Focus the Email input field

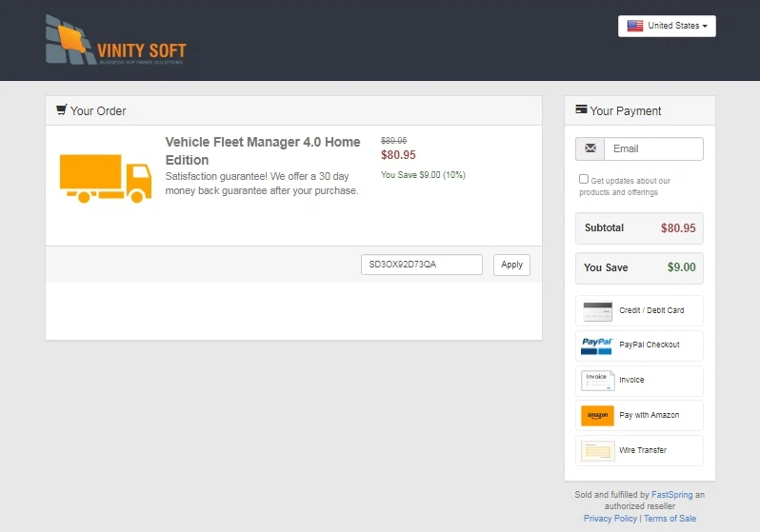[653, 148]
